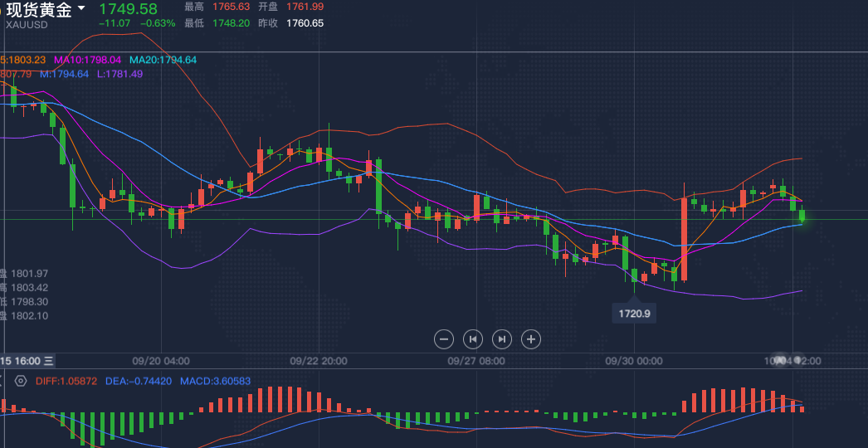Open MACD indicator settings hexagon icon
The width and height of the screenshot is (868, 448).
(x=21, y=381)
